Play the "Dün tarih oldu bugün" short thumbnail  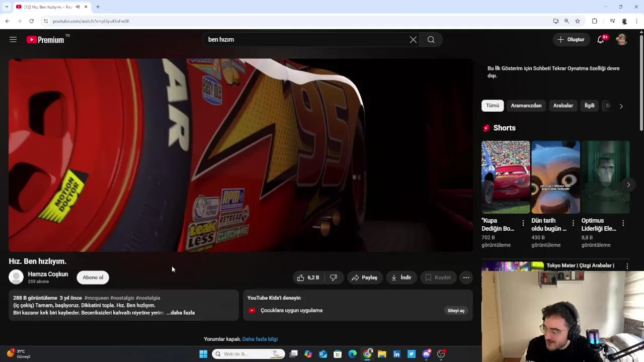pyautogui.click(x=555, y=177)
